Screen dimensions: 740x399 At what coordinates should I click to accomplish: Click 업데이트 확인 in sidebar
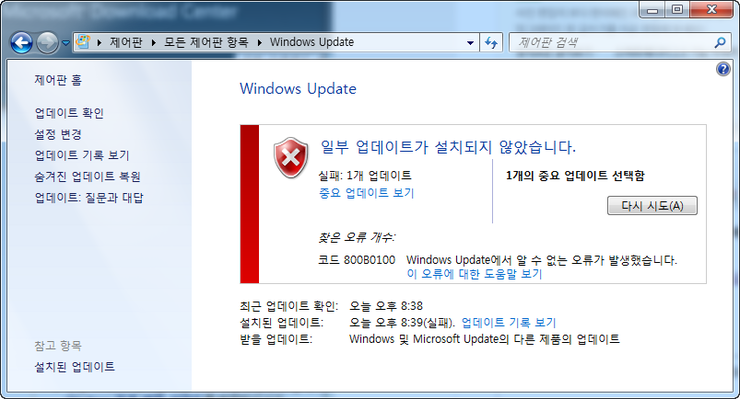point(69,113)
